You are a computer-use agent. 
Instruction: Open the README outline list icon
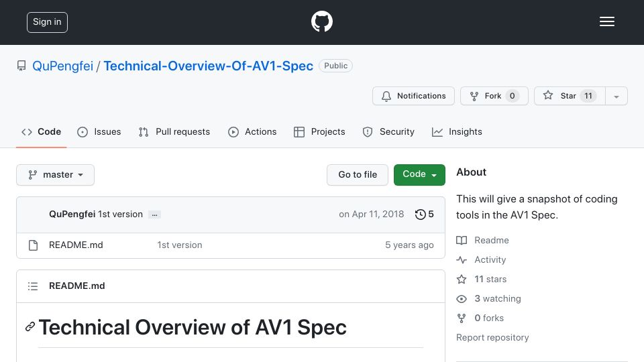[x=33, y=286]
